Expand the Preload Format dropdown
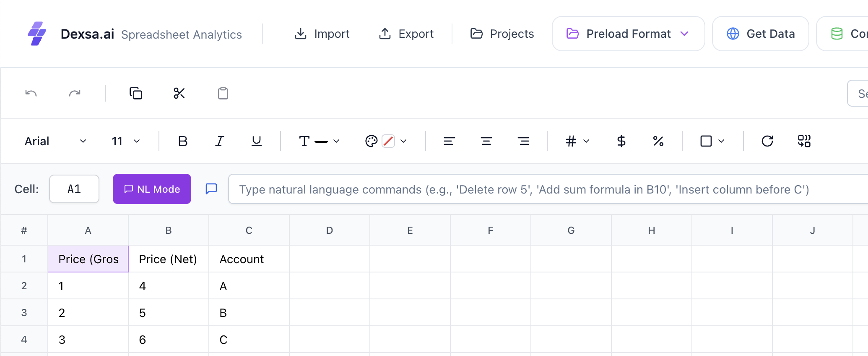868x356 pixels. pos(628,34)
